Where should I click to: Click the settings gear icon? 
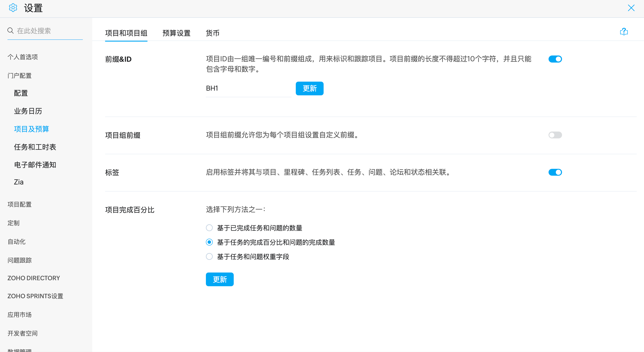coord(13,8)
